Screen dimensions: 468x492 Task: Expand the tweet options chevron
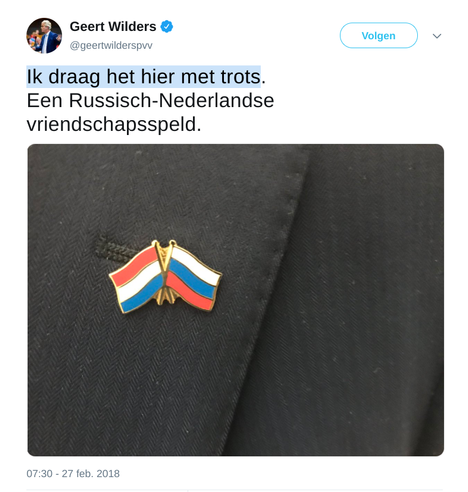click(437, 36)
